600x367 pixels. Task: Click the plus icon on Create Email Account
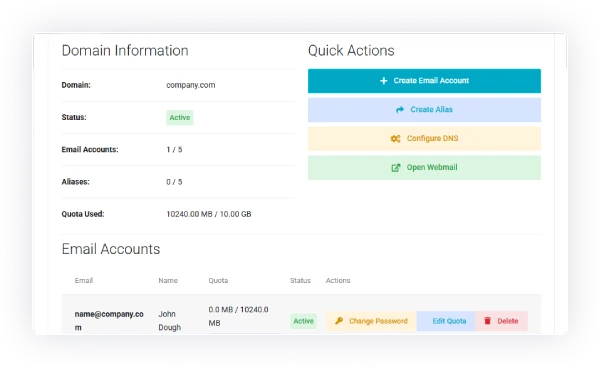[383, 81]
